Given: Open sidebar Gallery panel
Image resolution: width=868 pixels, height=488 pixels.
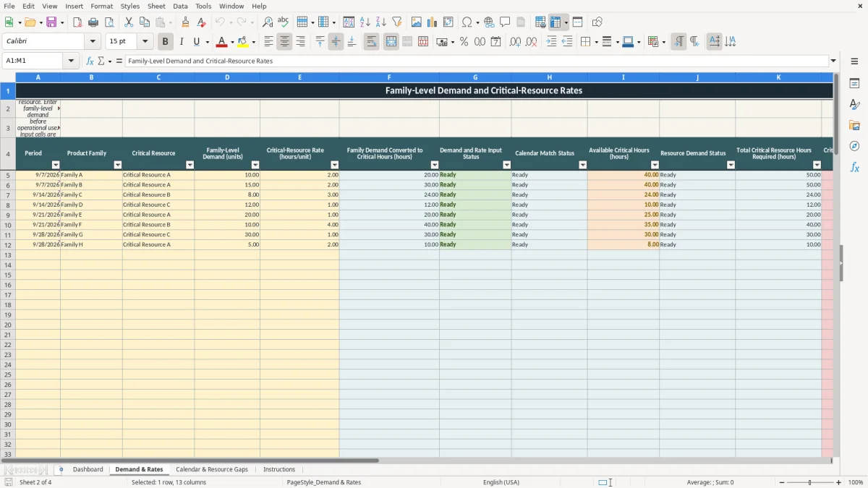Looking at the screenshot, I should (x=854, y=126).
